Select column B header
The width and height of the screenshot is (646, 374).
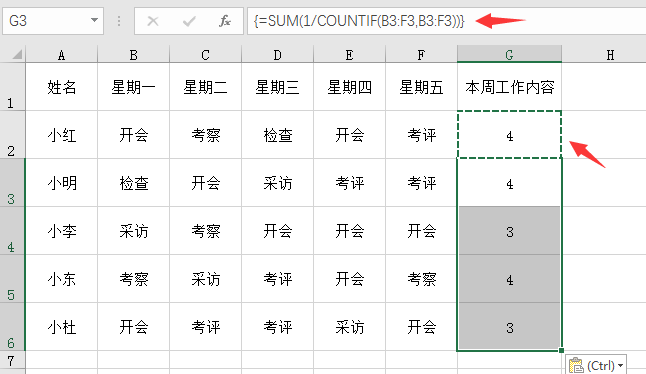[x=133, y=54]
